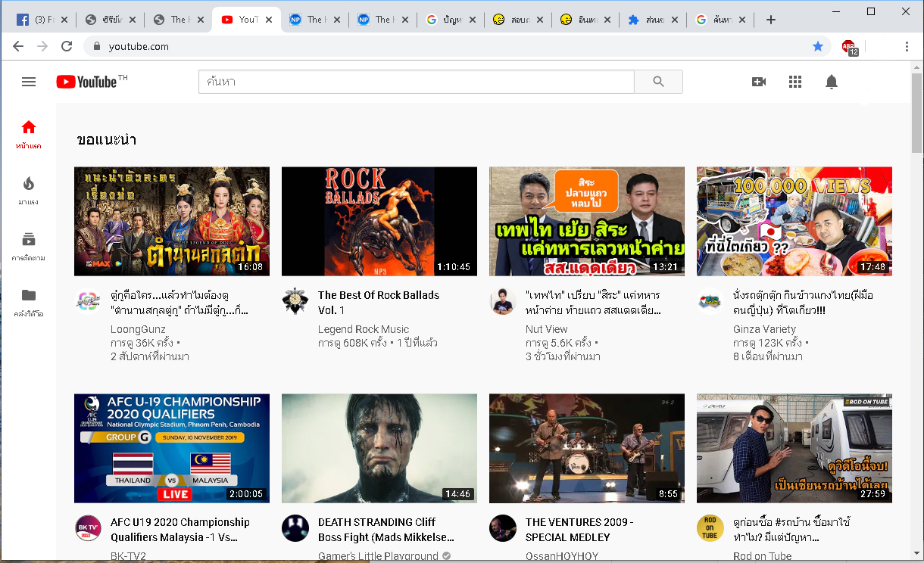924x563 pixels.
Task: Open the 100,000 Views tuk-tuk thumbnail
Action: coord(794,221)
